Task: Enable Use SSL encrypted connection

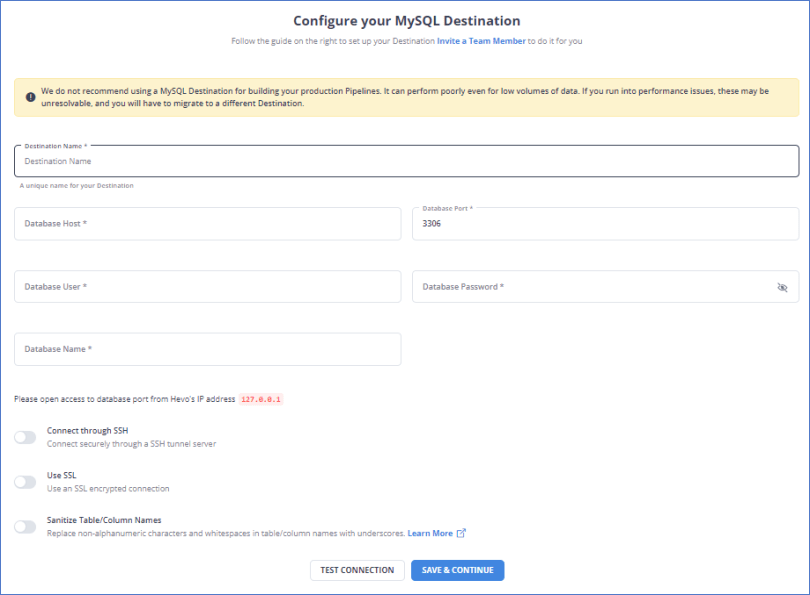Action: [23, 481]
